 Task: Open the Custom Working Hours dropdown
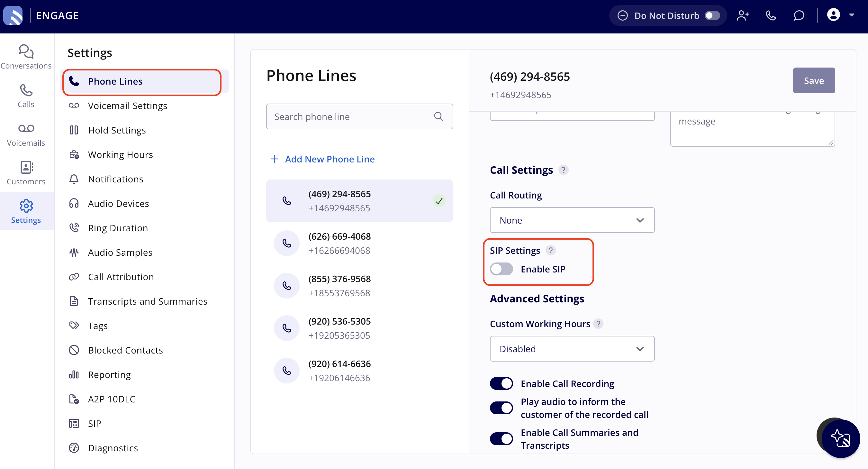coord(572,348)
